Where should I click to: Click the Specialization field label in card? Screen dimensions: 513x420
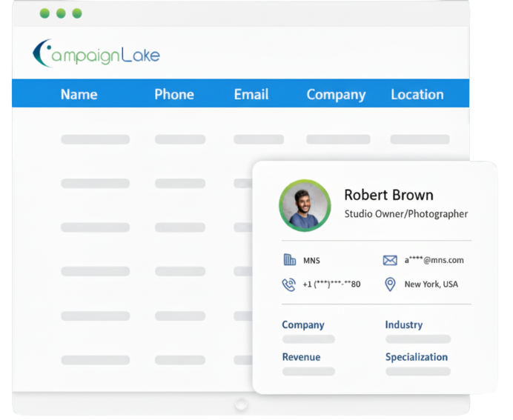click(416, 357)
